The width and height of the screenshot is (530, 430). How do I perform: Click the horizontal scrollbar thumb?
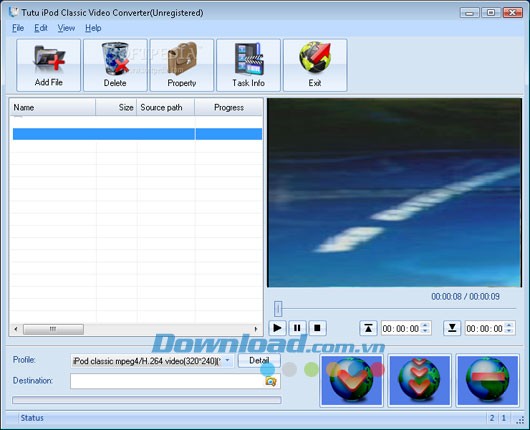[x=53, y=329]
